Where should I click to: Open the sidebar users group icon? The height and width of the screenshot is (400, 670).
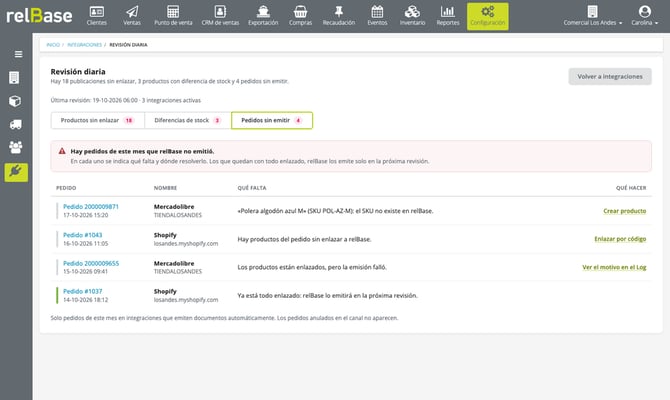tap(16, 147)
